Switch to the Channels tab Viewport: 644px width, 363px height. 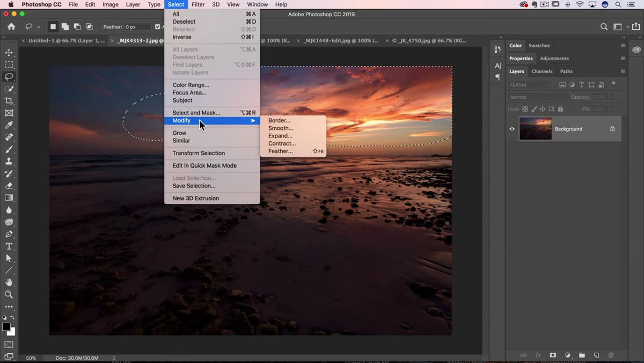(x=541, y=71)
